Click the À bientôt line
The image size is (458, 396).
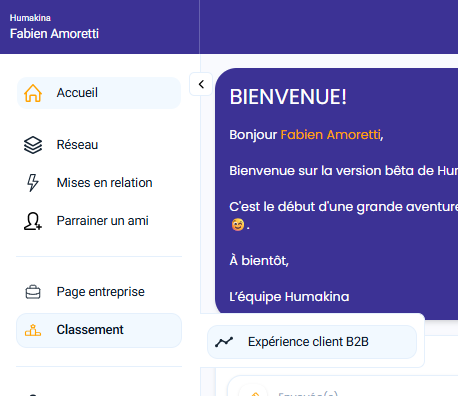259,260
